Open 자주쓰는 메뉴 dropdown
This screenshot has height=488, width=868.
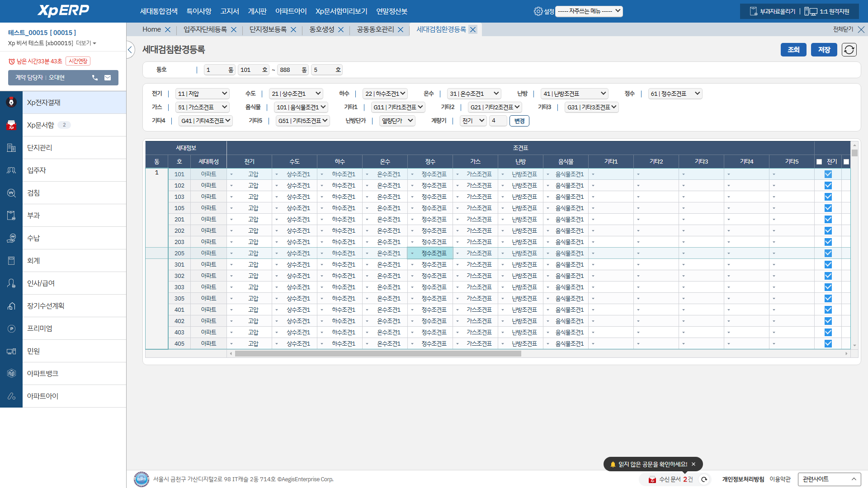[589, 11]
